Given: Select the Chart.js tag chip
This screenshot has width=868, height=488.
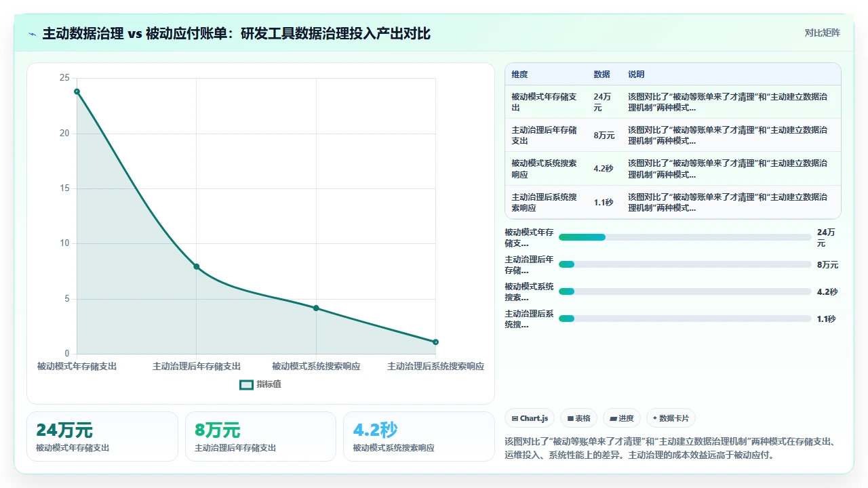Looking at the screenshot, I should 530,418.
